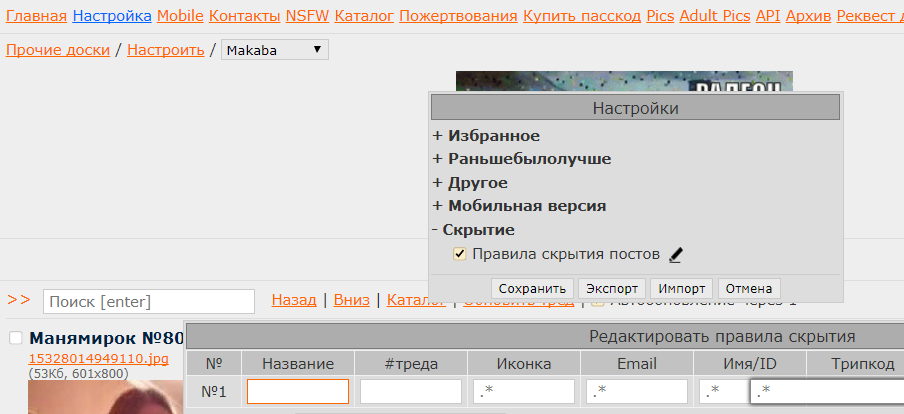
Task: Click the Отмена button
Action: coord(749,288)
